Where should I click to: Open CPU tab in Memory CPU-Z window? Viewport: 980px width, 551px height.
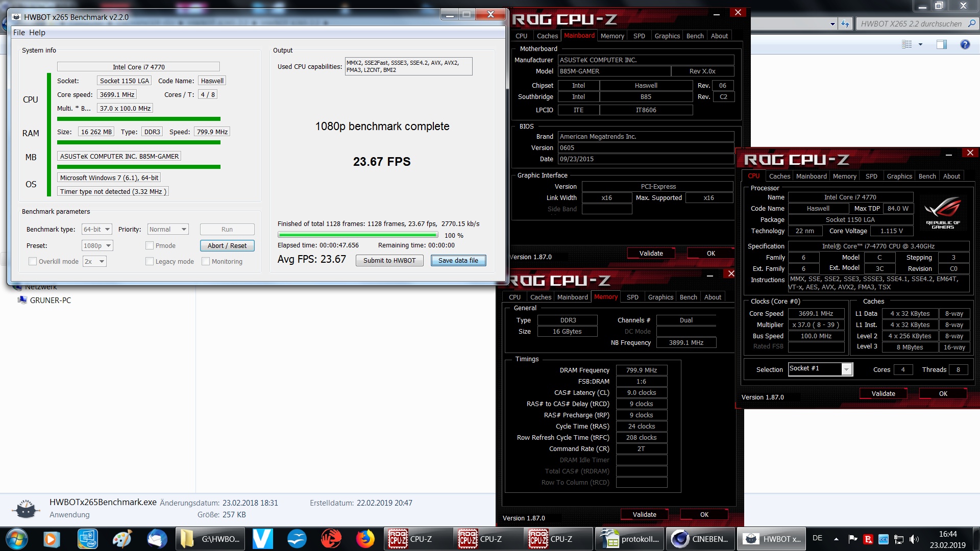(514, 297)
